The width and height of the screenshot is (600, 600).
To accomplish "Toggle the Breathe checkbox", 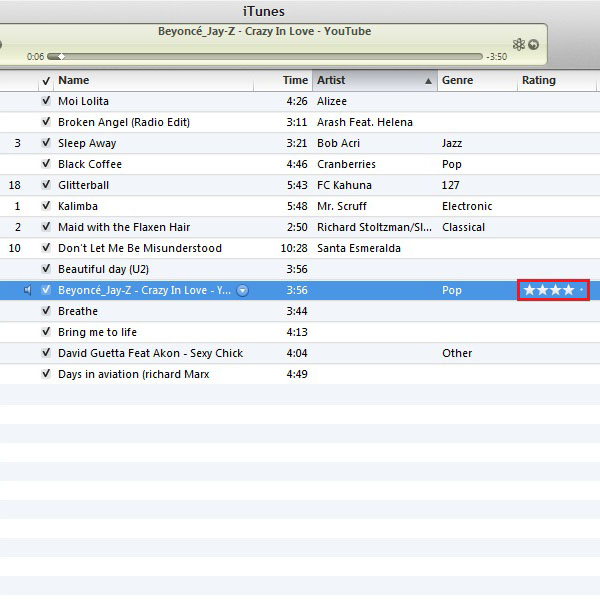I will tap(46, 311).
